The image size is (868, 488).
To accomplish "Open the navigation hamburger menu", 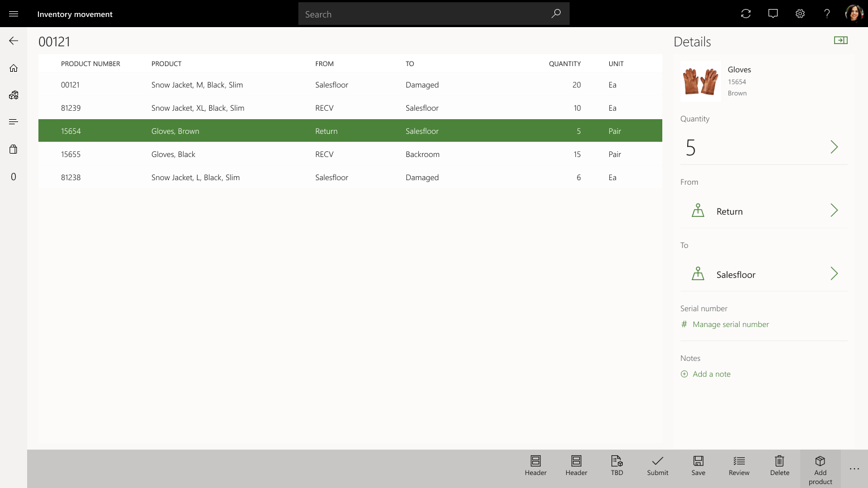I will (x=13, y=14).
